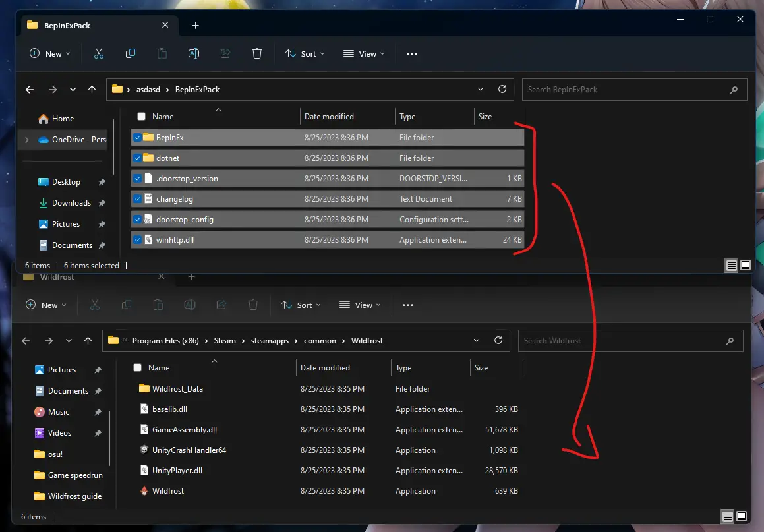Image resolution: width=764 pixels, height=532 pixels.
Task: Switch Wildfrost window to details view layout
Action: (728, 516)
